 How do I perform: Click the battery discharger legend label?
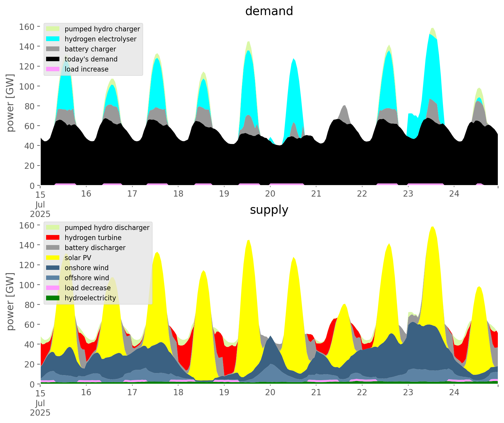tap(95, 248)
